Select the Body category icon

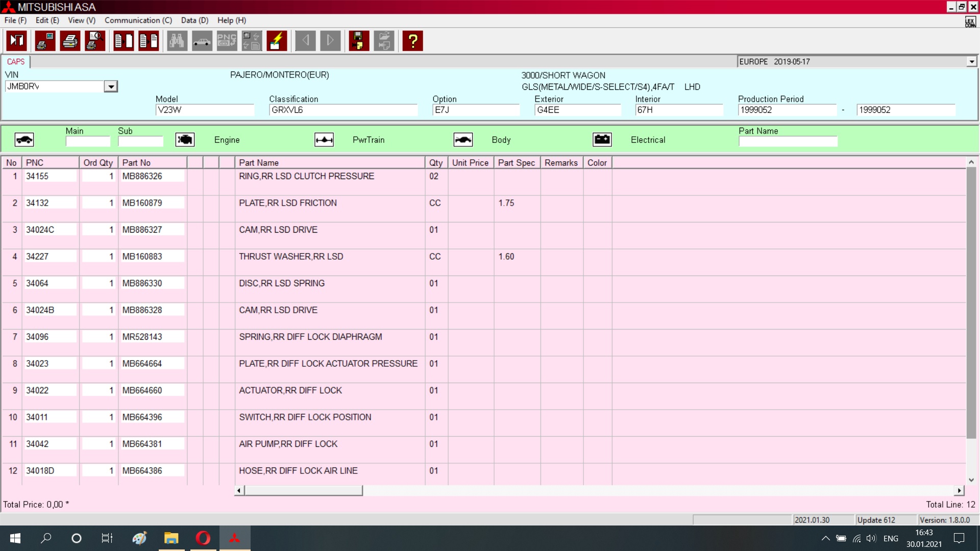coord(463,140)
